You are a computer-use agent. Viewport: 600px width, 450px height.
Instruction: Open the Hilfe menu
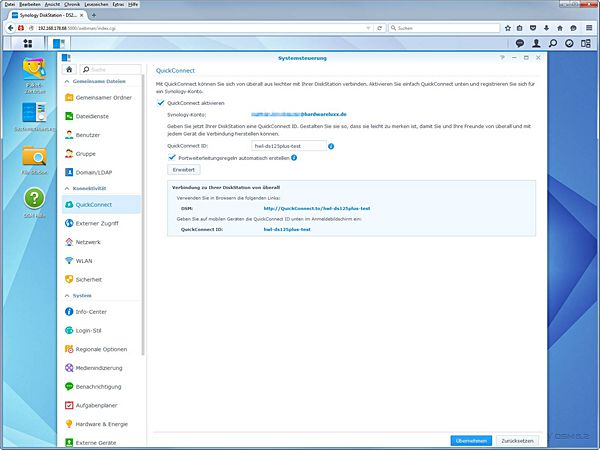pos(133,4)
